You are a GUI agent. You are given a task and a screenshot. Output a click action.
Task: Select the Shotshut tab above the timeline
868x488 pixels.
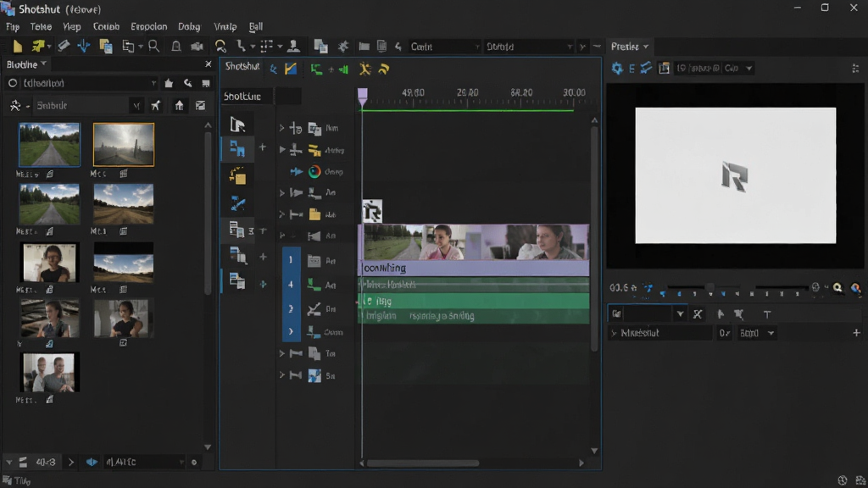(242, 66)
